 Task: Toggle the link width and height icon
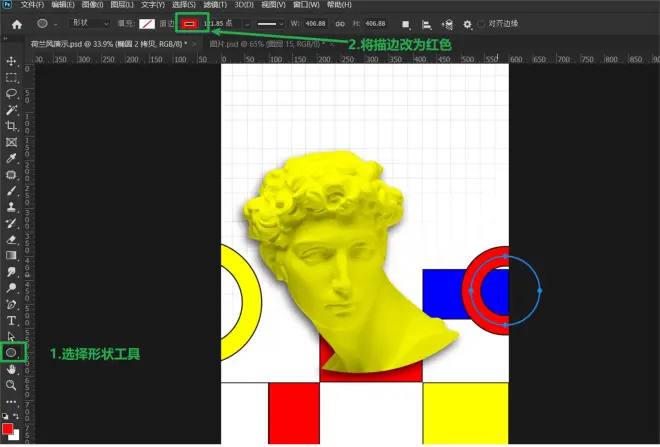click(340, 24)
